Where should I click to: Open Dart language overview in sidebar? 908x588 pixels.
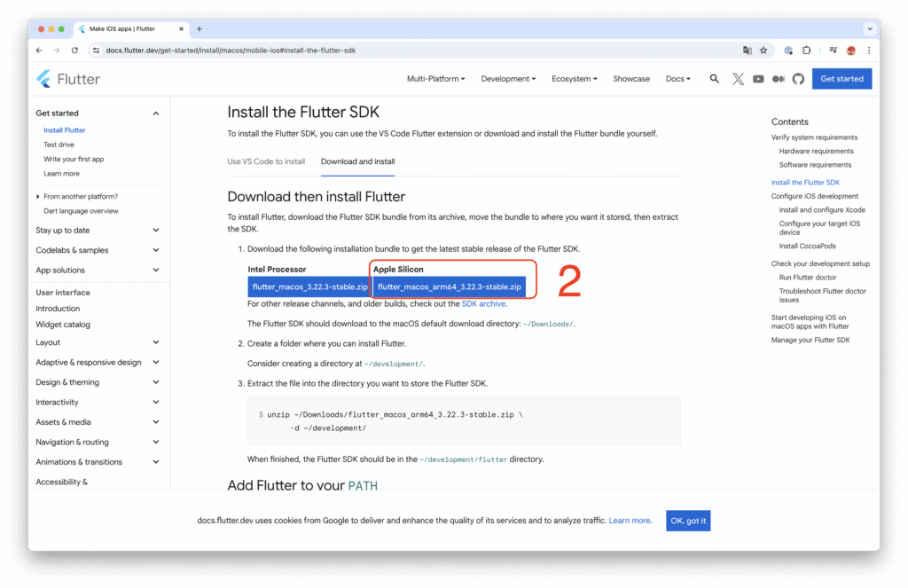click(81, 211)
